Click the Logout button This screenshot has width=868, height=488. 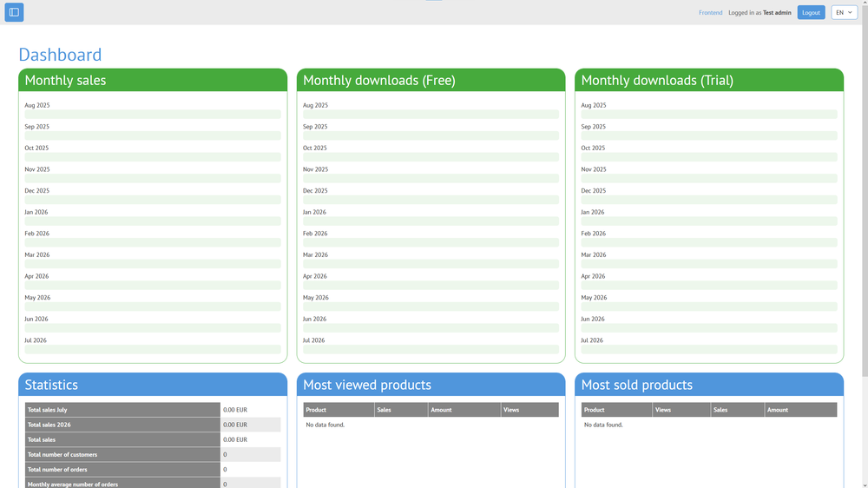(811, 13)
